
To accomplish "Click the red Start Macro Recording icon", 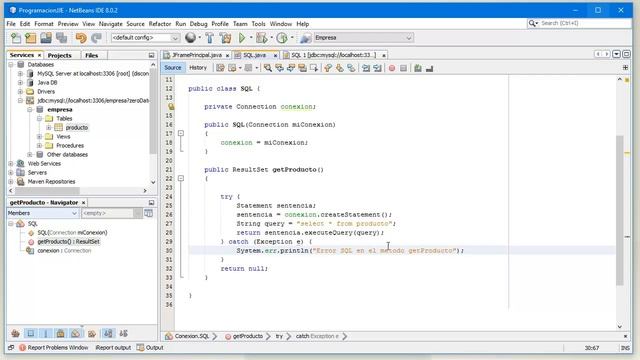I will (x=392, y=68).
